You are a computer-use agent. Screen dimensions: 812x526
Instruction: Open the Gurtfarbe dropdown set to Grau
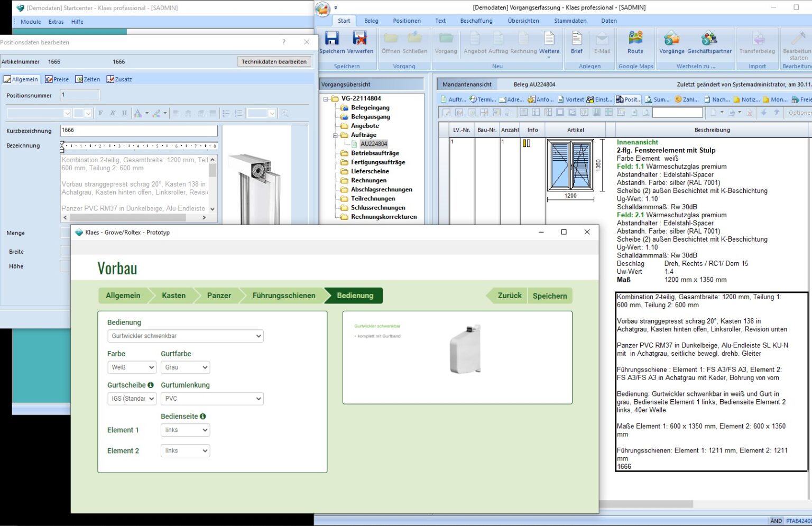[185, 367]
